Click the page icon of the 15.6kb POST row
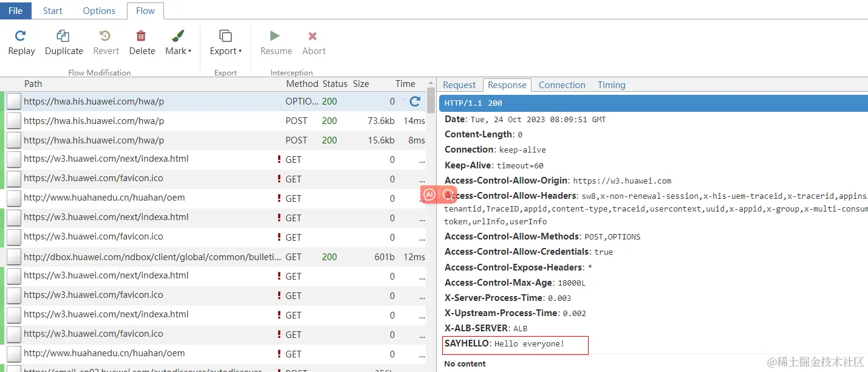 pos(13,140)
